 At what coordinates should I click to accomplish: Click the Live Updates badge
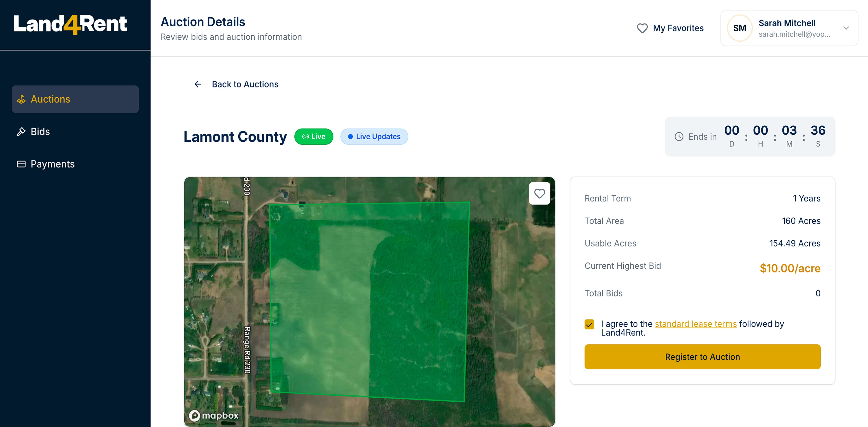(x=374, y=136)
